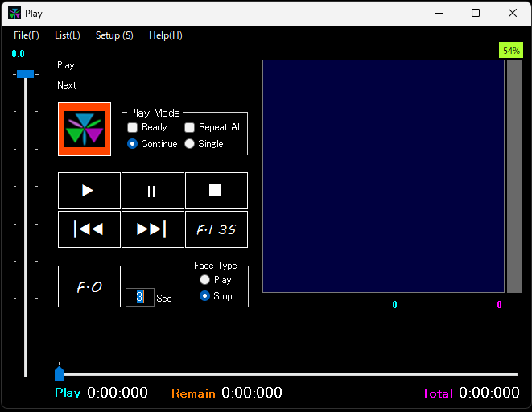Open the List(L) menu

tap(68, 35)
